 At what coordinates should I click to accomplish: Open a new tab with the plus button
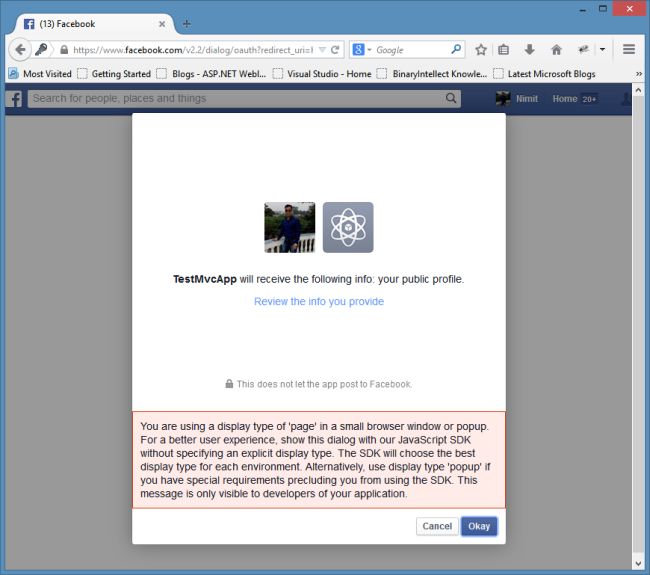(187, 24)
